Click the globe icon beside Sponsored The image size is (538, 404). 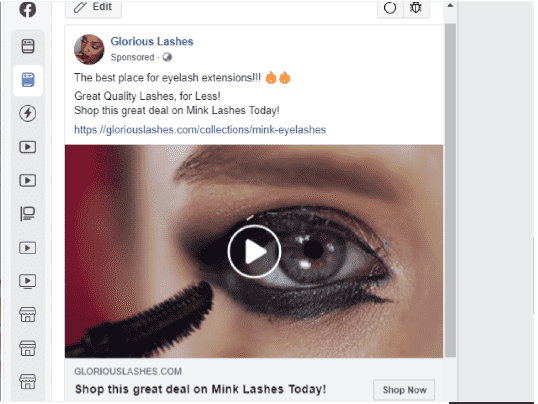coord(167,57)
